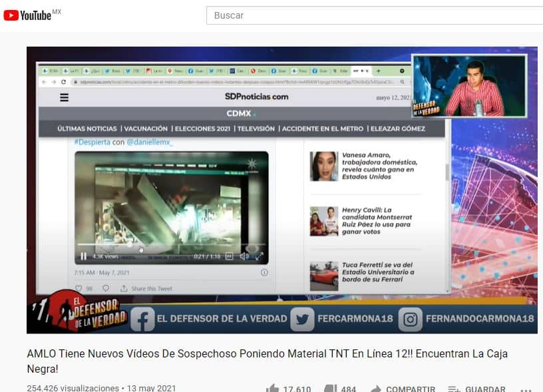Image resolution: width=543 pixels, height=392 pixels.
Task: Open VACUNACIÓN in the news nav bar
Action: tap(146, 129)
